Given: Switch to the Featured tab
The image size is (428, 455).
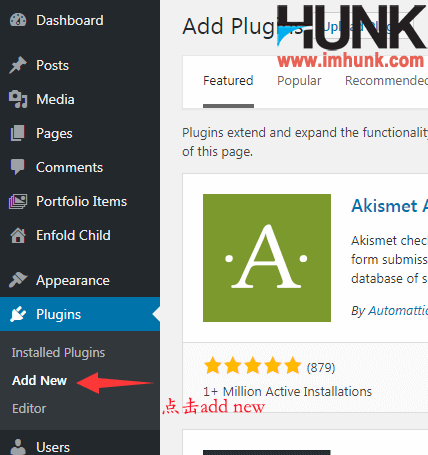Looking at the screenshot, I should tap(228, 81).
